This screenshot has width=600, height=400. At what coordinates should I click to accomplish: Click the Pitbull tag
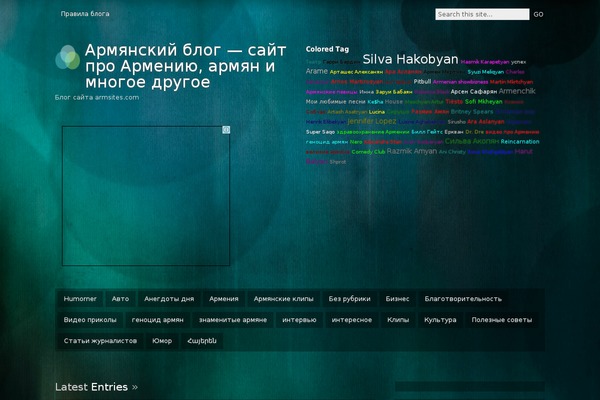pyautogui.click(x=422, y=82)
